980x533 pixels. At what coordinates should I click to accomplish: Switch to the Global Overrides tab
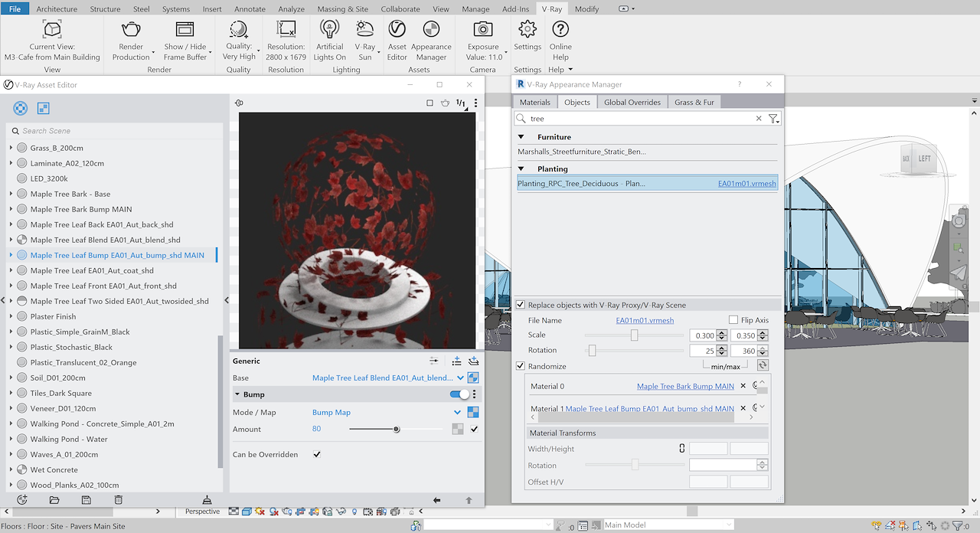(x=632, y=102)
